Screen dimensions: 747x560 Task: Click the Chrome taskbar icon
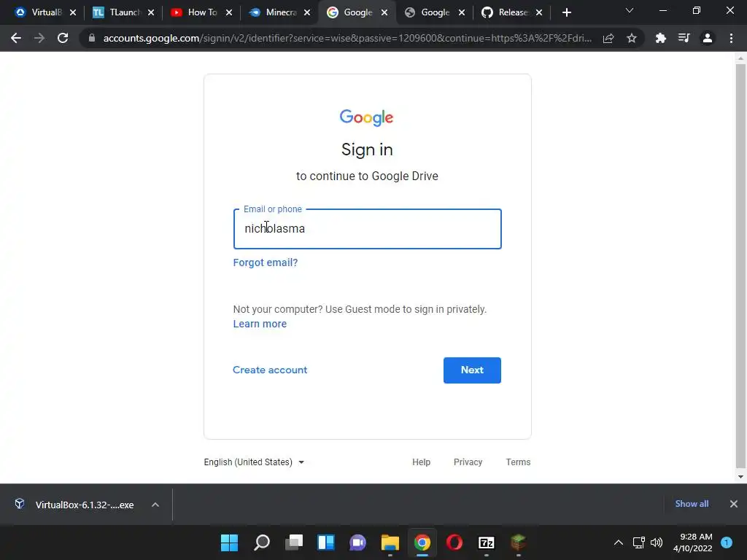(x=422, y=542)
